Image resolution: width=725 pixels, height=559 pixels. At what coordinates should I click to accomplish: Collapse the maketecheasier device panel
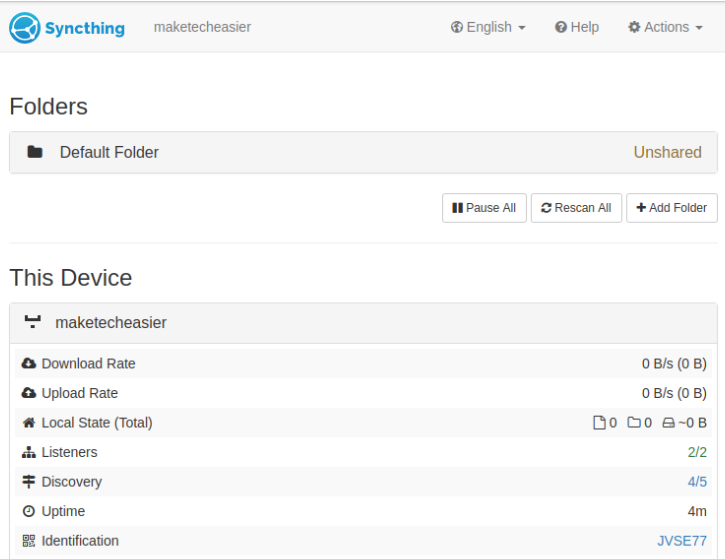coord(363,323)
